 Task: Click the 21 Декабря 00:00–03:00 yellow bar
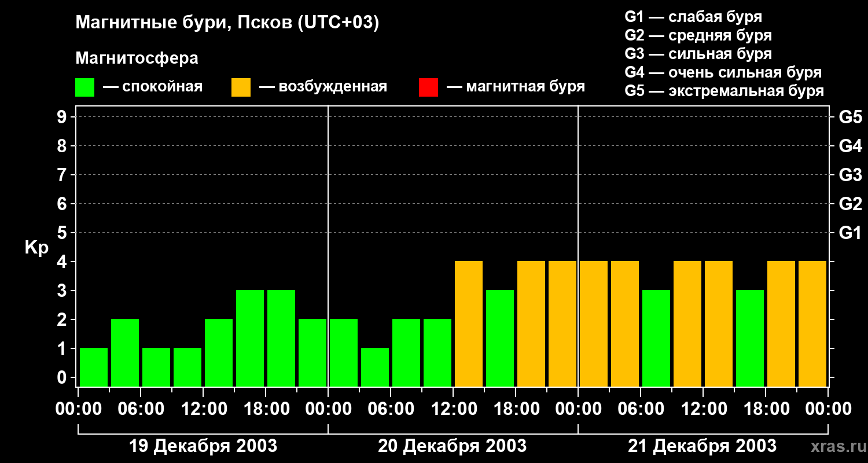[x=594, y=324]
